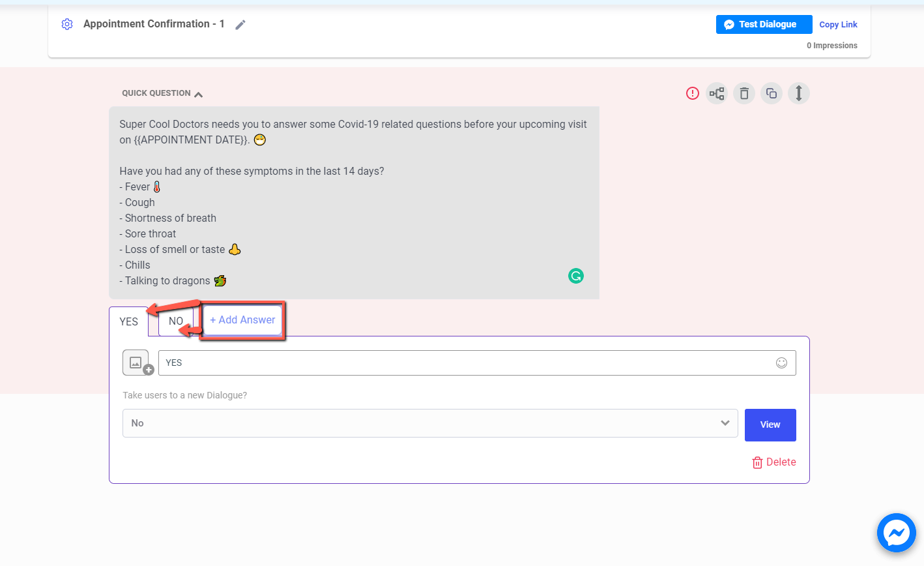924x566 pixels.
Task: Open Messenger chat bubble widget
Action: click(896, 533)
